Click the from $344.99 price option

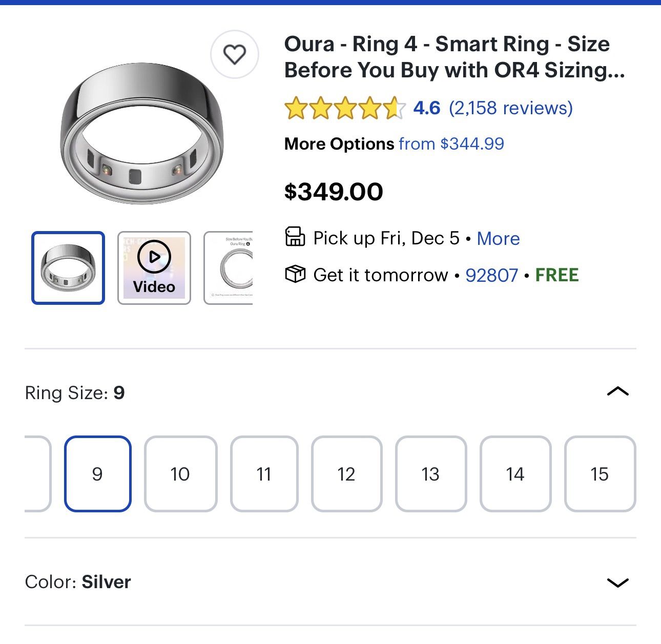coord(451,144)
